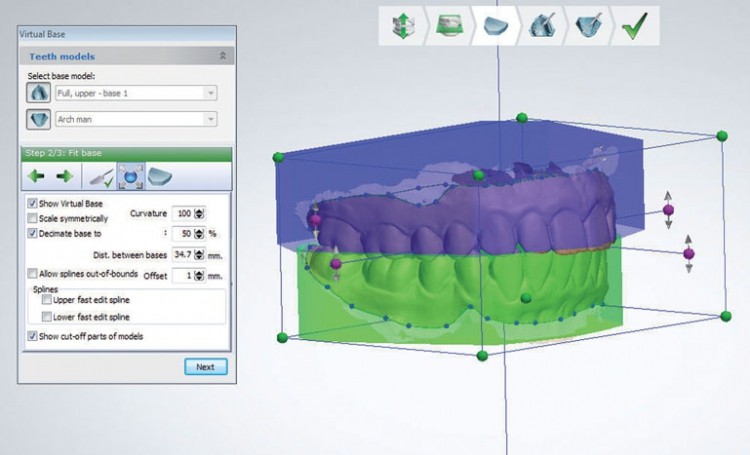Grab the upper right magenta height handle

point(668,210)
